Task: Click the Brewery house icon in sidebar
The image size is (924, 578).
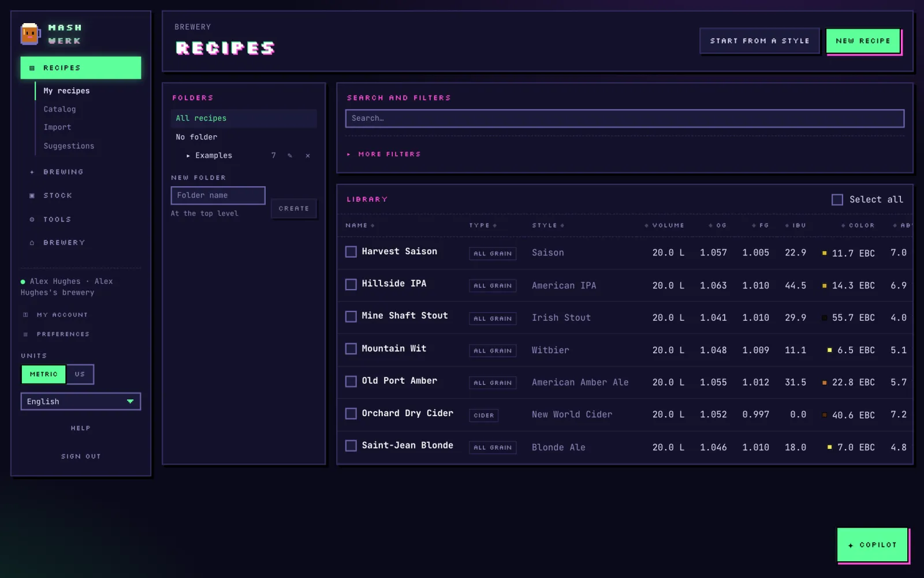Action: (32, 243)
